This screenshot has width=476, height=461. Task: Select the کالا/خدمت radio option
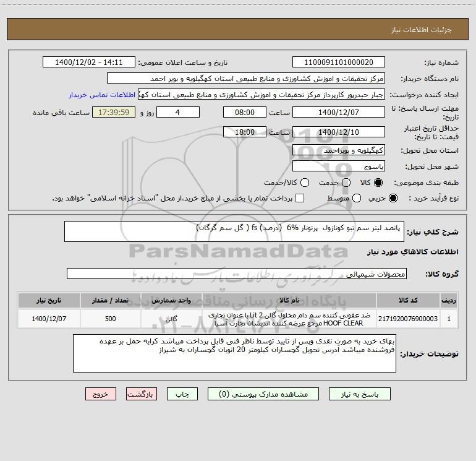tap(305, 183)
